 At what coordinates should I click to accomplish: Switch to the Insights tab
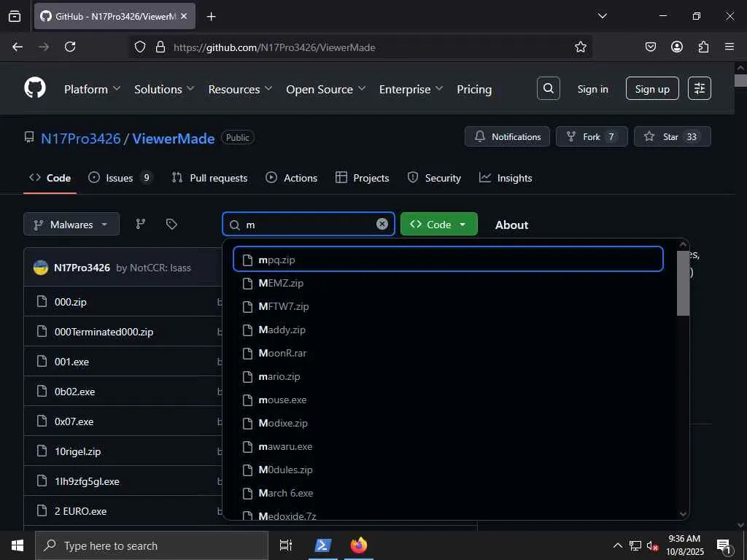[506, 178]
